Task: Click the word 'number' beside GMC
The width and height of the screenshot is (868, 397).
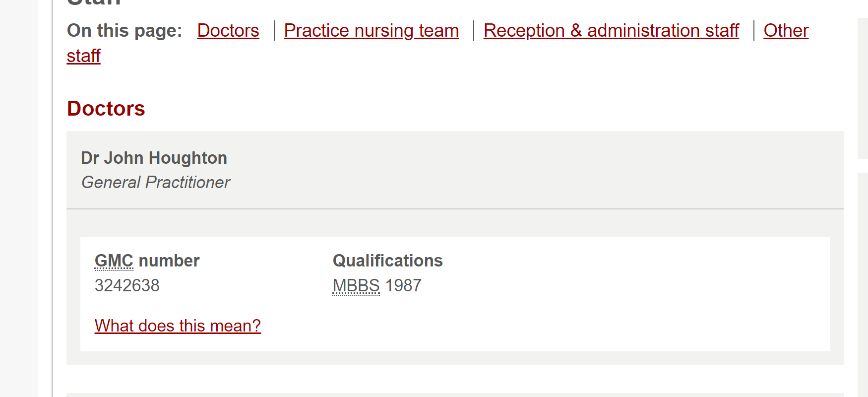Action: 169,261
